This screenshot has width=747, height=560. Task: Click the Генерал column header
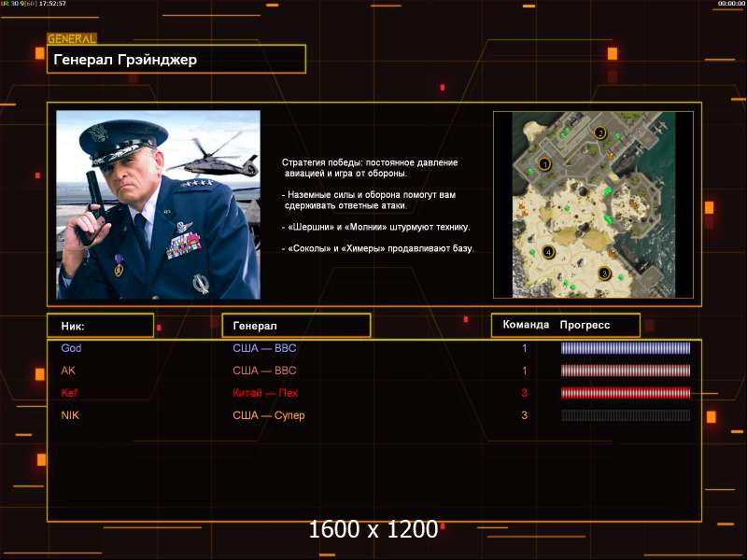(x=296, y=326)
